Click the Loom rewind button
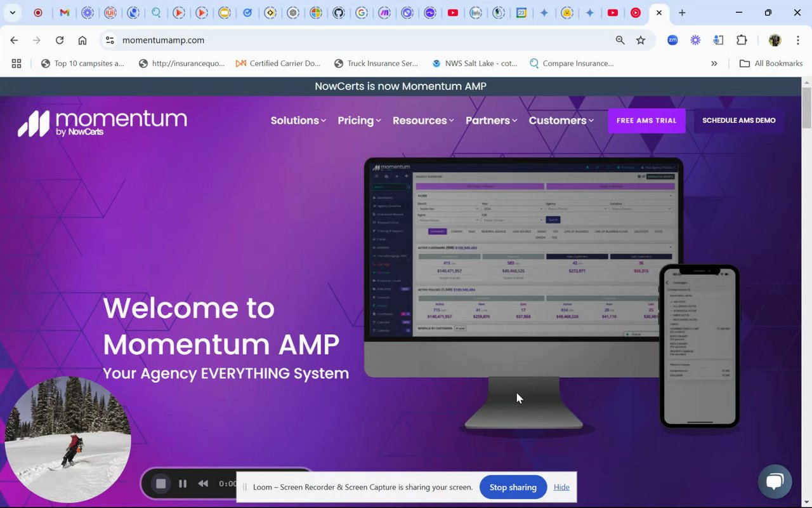This screenshot has height=508, width=812. (x=203, y=484)
